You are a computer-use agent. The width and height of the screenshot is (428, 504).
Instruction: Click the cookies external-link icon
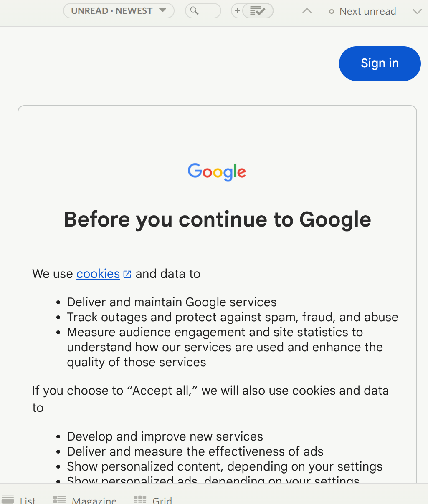point(127,274)
